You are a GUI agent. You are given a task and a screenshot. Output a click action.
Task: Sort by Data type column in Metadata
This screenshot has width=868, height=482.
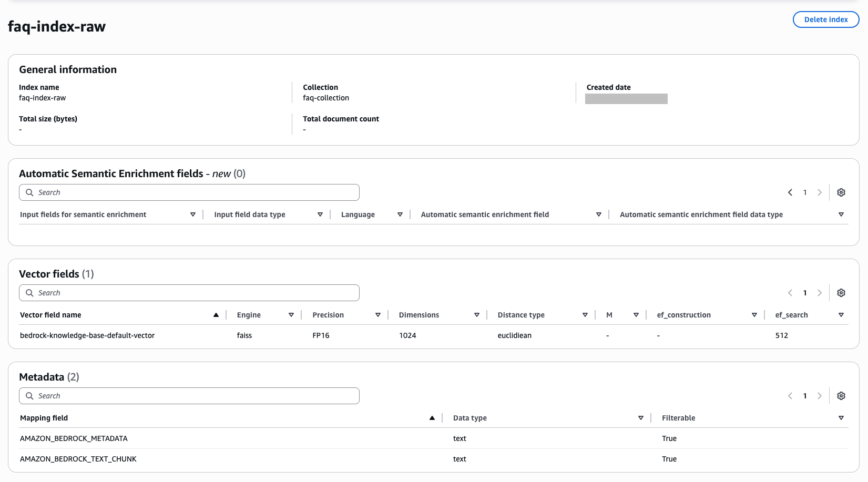tap(641, 418)
